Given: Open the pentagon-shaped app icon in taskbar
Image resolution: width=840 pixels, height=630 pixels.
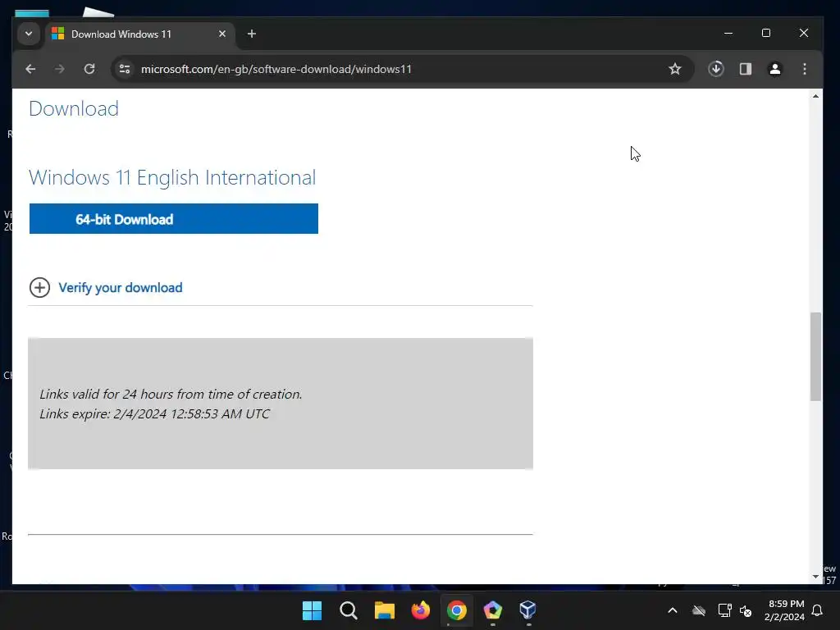Looking at the screenshot, I should (493, 610).
